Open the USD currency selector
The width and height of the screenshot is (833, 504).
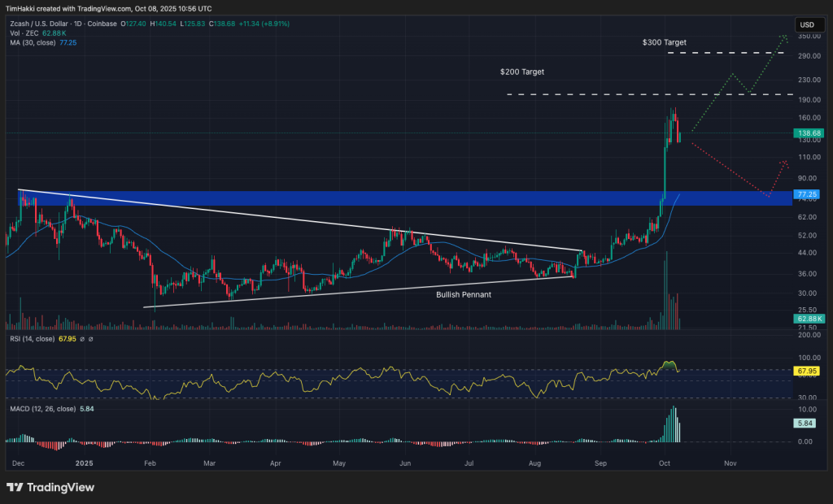(808, 24)
